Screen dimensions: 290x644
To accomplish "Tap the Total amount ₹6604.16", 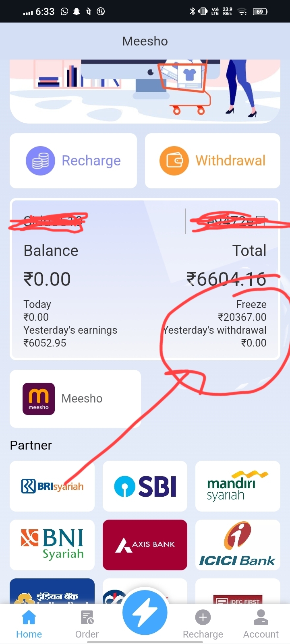I will (226, 279).
